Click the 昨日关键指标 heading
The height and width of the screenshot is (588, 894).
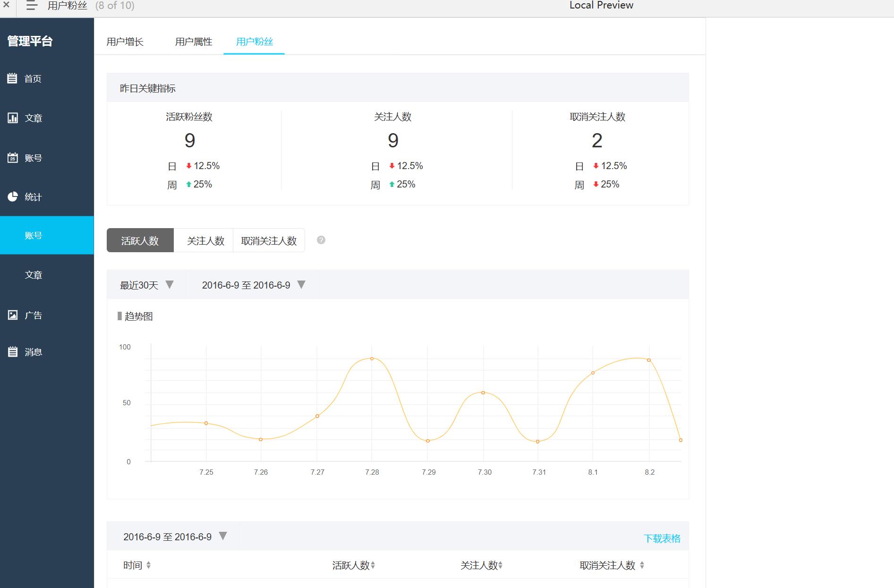point(148,88)
